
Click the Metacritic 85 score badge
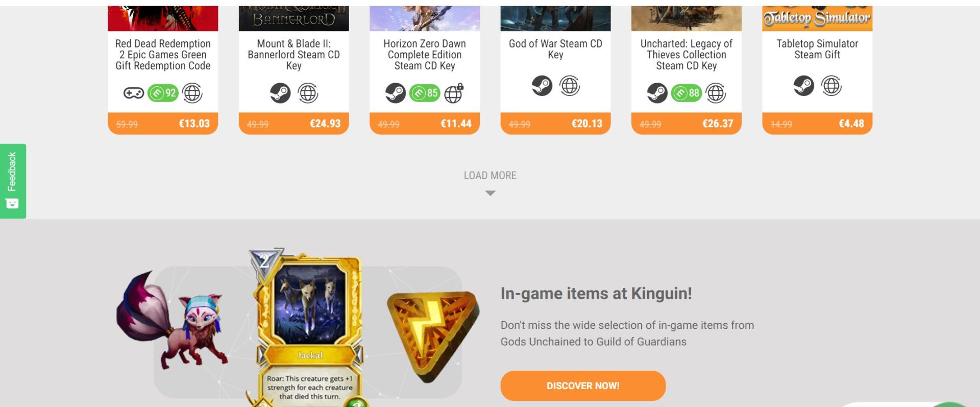425,93
